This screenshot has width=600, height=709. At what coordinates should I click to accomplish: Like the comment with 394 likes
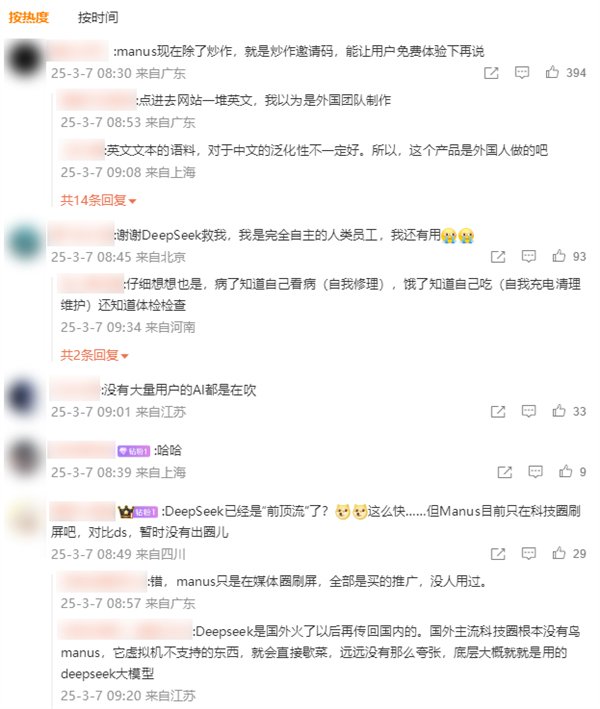(x=552, y=72)
